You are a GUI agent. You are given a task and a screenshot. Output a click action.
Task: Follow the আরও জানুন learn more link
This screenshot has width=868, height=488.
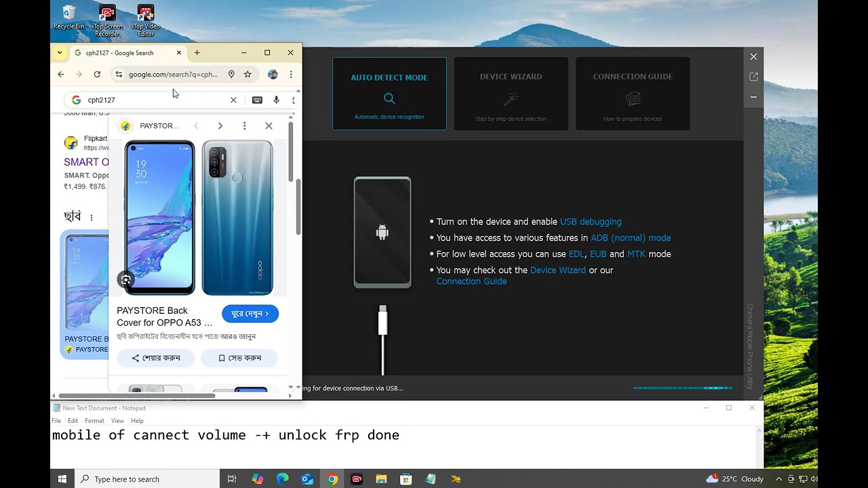coord(237,337)
